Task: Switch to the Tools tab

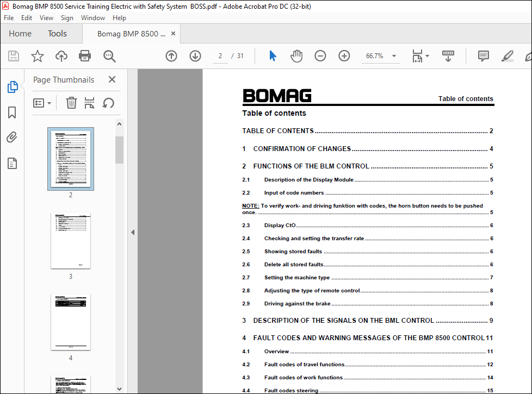Action: tap(57, 34)
